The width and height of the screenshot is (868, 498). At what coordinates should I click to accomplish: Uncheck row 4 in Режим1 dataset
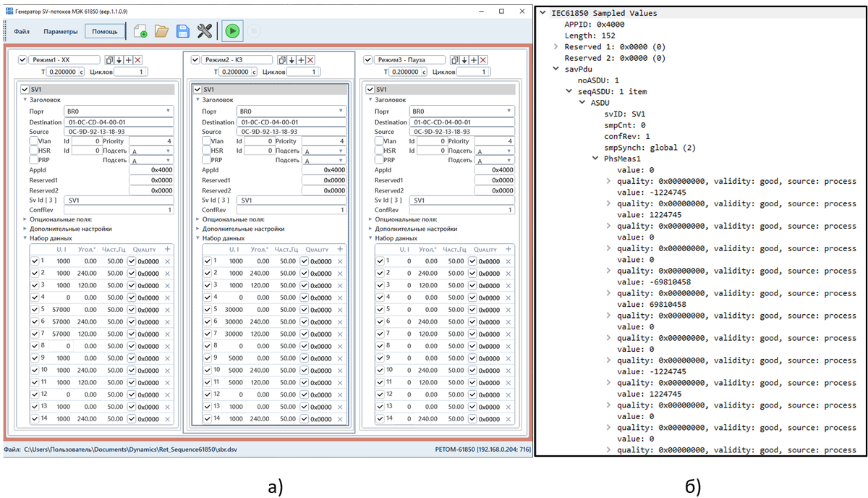(x=34, y=297)
